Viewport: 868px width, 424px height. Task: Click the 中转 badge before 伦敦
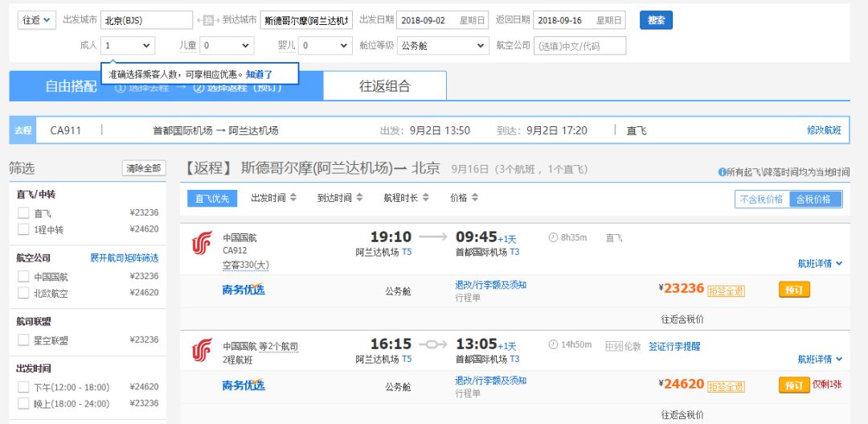(614, 347)
